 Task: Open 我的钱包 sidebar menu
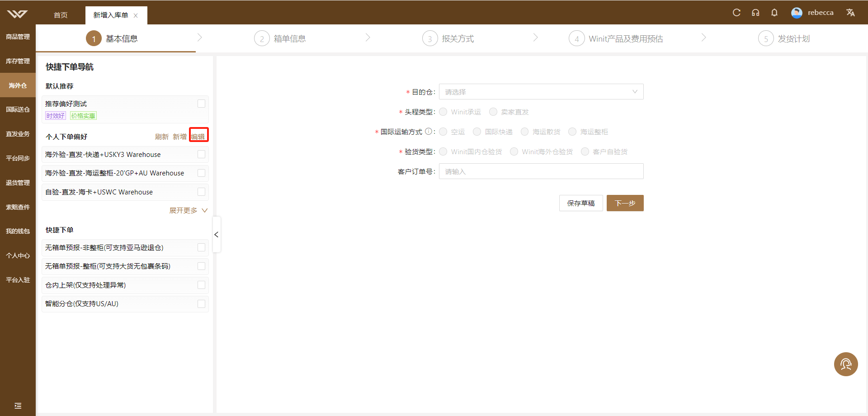click(x=18, y=231)
